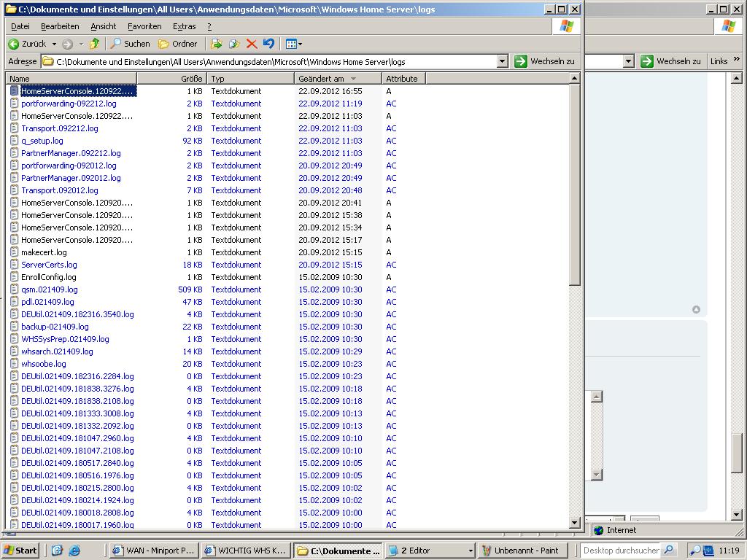The image size is (747, 560).
Task: Open the 2 Editor taskbar group dropdown
Action: click(x=471, y=551)
